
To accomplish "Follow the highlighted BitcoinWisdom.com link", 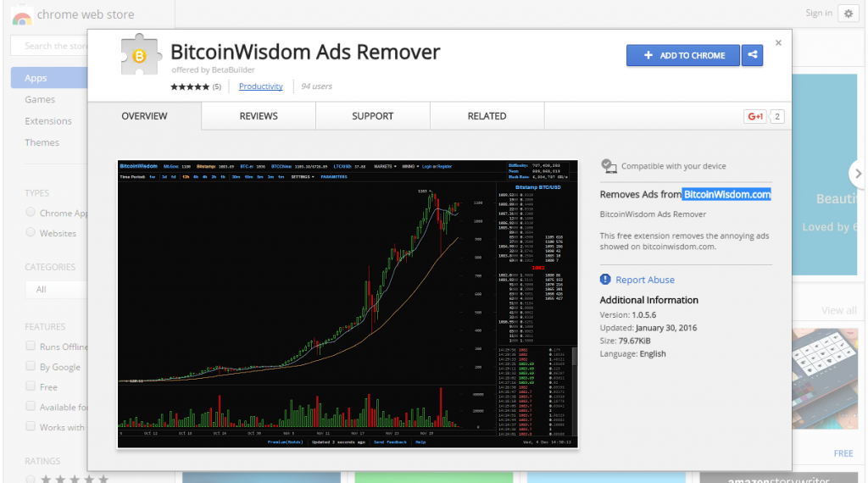I will tap(726, 194).
